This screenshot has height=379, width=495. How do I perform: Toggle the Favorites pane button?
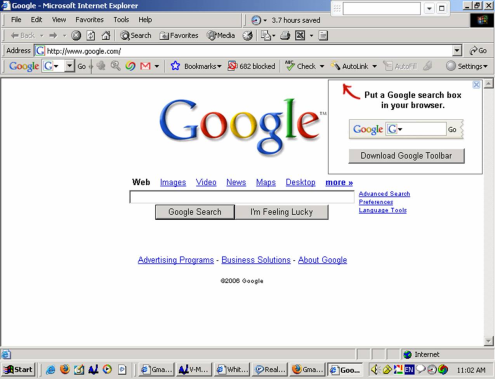pos(179,35)
